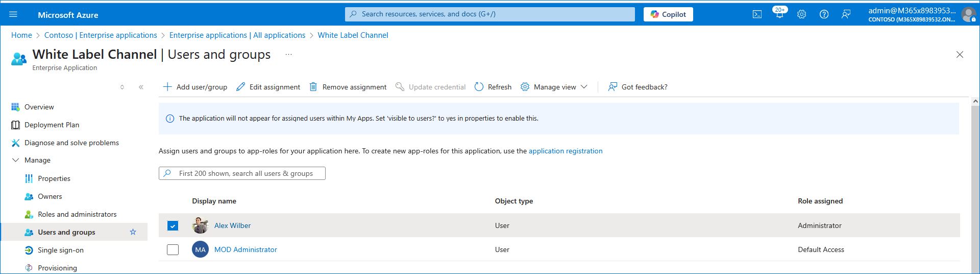Click the application registration link

[565, 151]
